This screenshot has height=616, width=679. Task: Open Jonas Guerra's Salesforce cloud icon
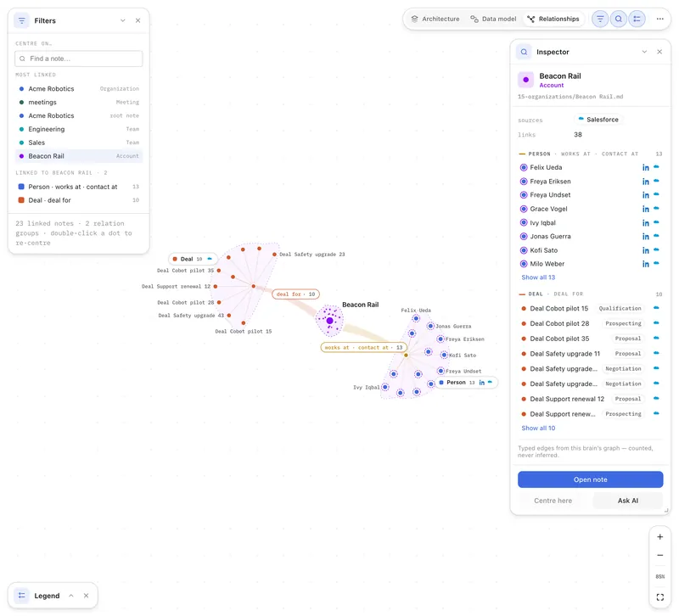(656, 236)
